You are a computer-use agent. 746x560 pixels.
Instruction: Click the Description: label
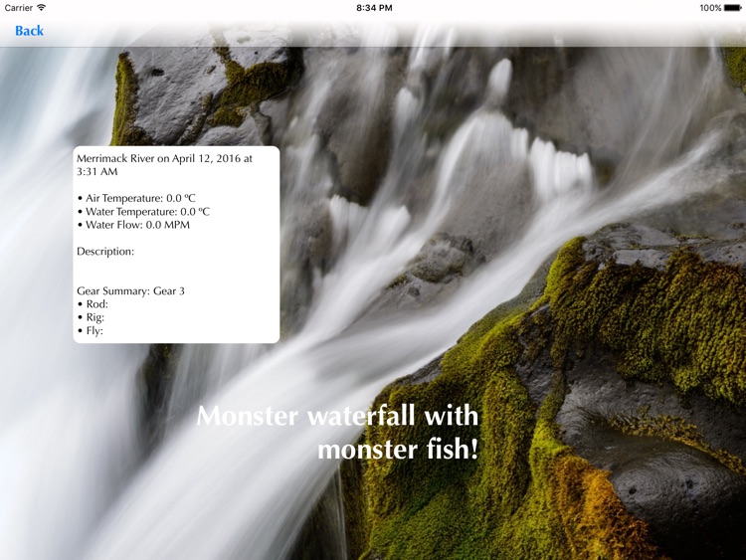click(x=105, y=252)
